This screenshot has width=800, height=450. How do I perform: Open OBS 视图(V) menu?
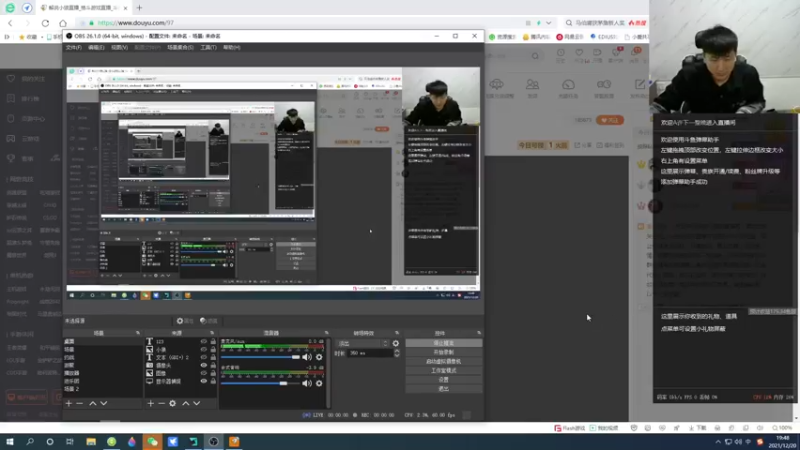119,47
